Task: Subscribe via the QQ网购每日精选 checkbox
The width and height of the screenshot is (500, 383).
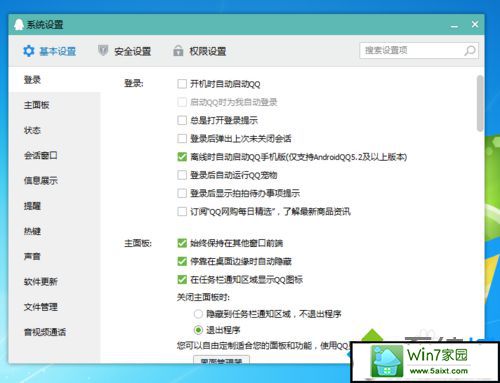Action: (182, 211)
